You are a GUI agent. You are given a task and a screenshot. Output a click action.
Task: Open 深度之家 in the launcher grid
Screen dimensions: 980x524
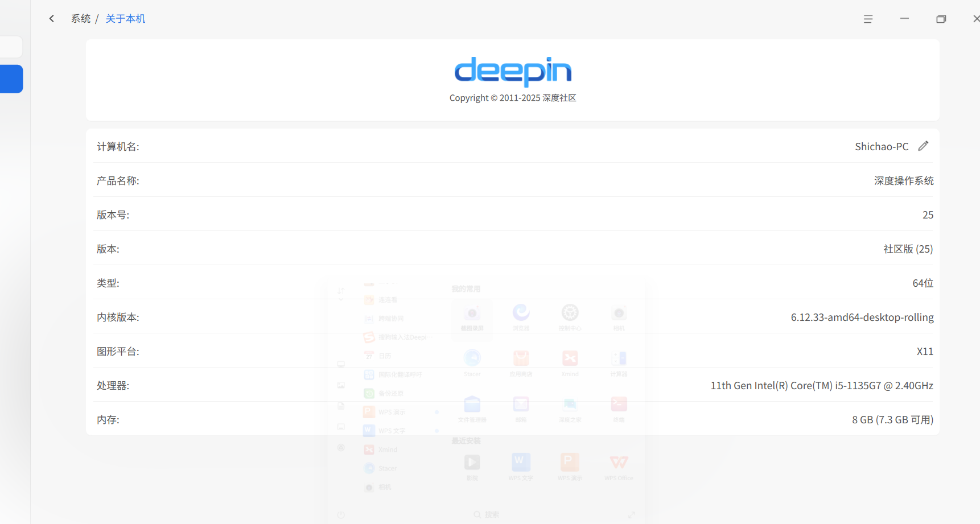coord(570,409)
